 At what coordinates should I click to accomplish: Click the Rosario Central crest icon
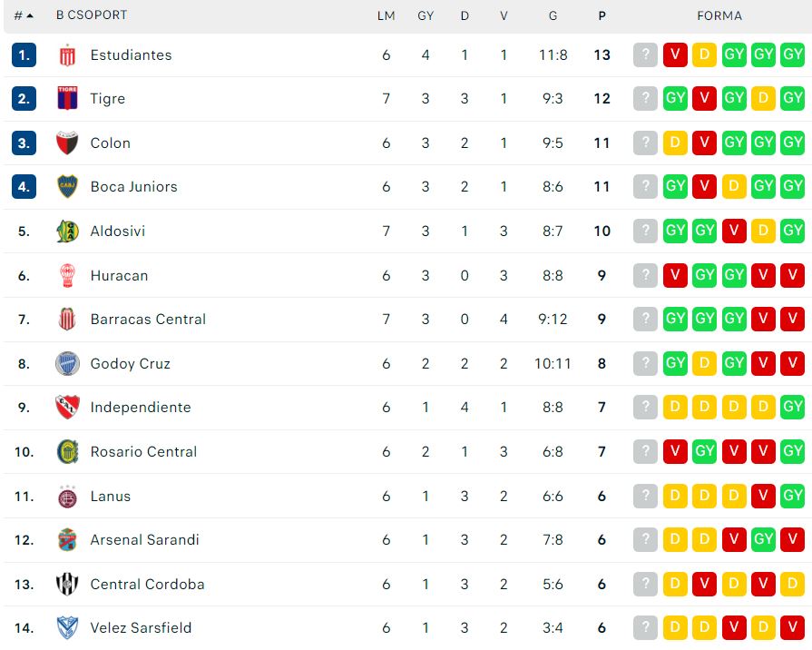point(67,451)
